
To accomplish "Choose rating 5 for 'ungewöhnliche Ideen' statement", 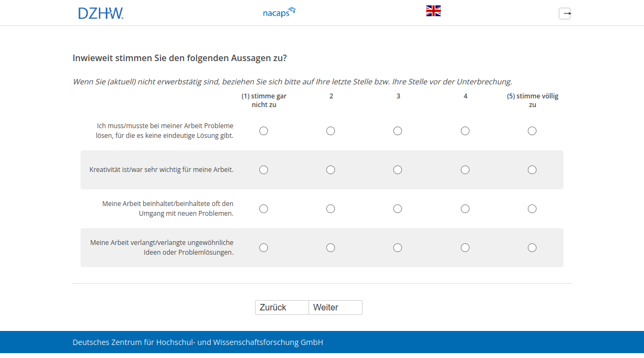I will click(x=532, y=248).
